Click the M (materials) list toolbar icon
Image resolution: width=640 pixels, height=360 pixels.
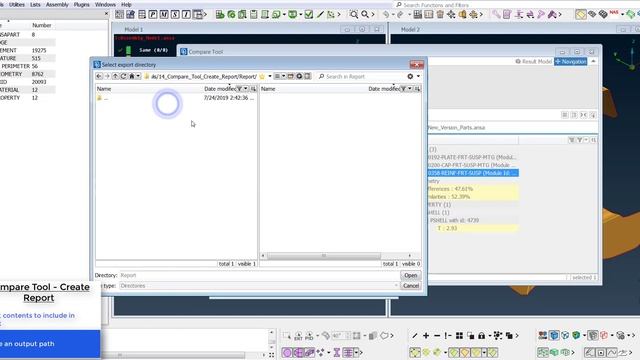(164, 15)
